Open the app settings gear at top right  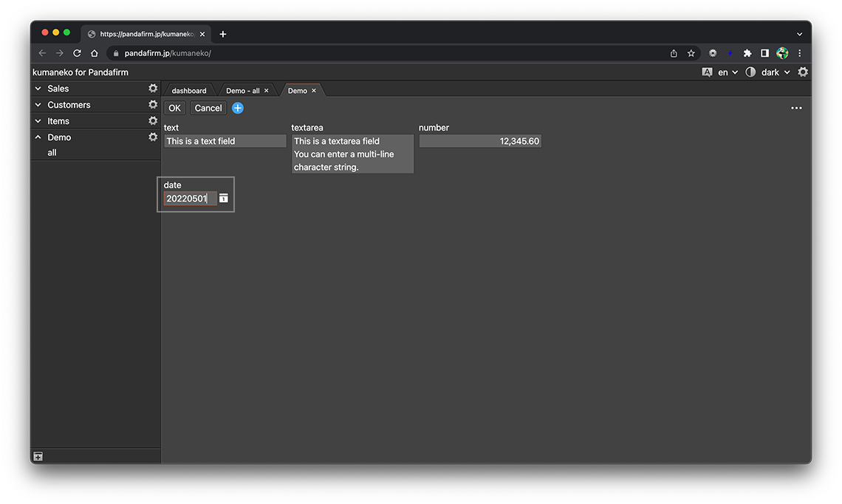point(803,72)
